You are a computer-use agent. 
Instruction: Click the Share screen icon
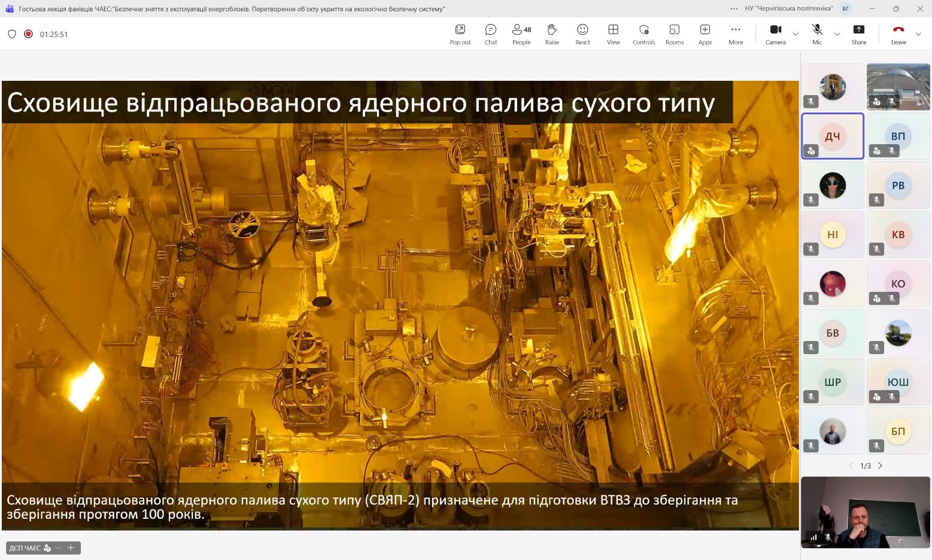[858, 34]
